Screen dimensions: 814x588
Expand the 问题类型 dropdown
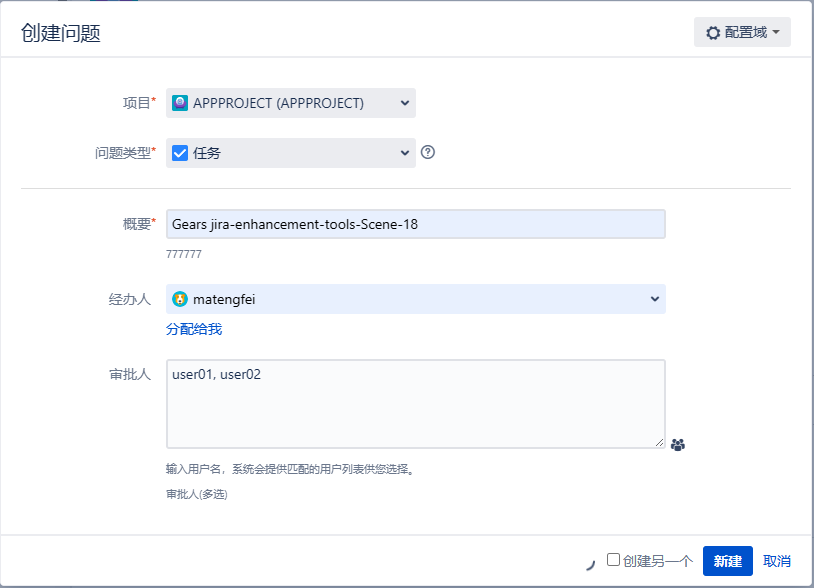tap(404, 153)
